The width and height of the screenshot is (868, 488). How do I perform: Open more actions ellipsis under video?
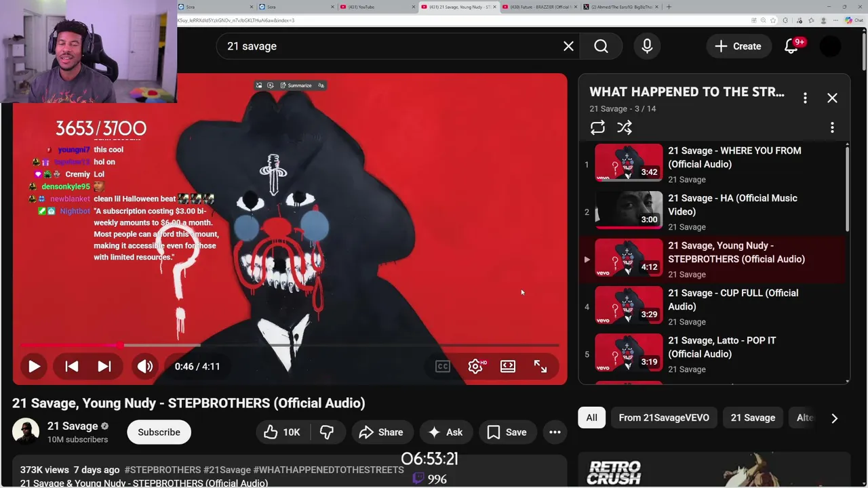[x=555, y=432]
